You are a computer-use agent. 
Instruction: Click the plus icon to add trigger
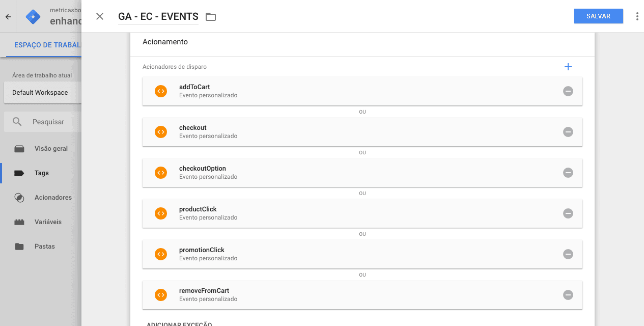568,67
